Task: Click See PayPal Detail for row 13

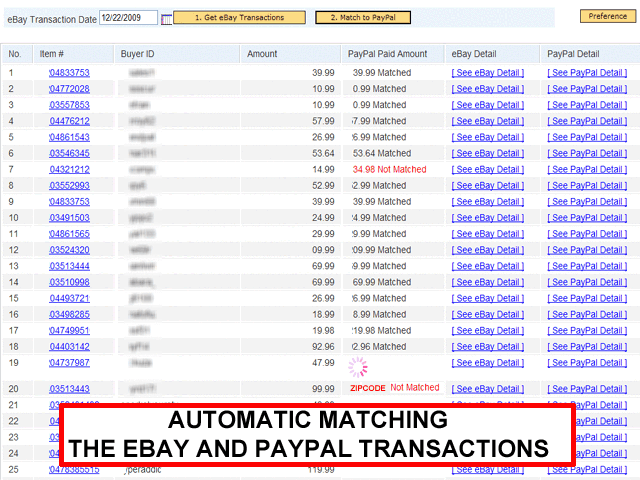Action: [587, 266]
